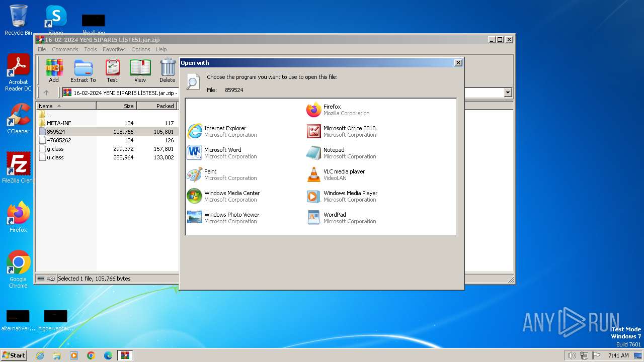Choose Windows Photo Viewer program

coord(223,218)
